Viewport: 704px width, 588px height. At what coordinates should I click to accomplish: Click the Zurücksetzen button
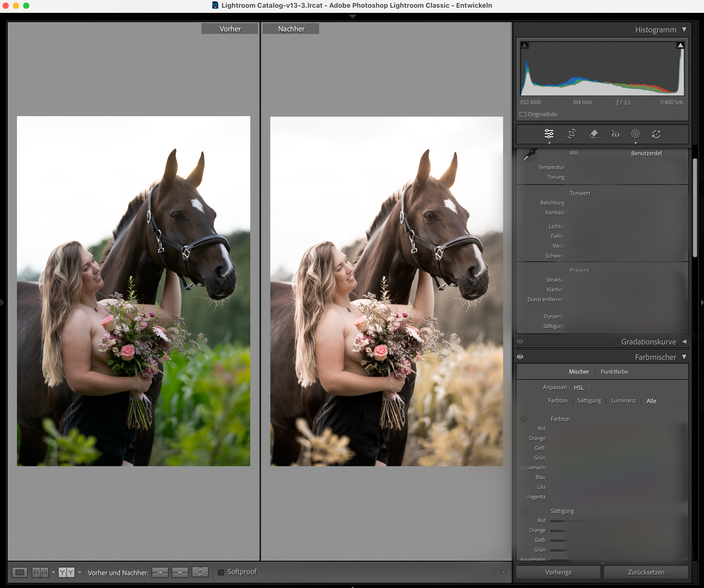(646, 572)
